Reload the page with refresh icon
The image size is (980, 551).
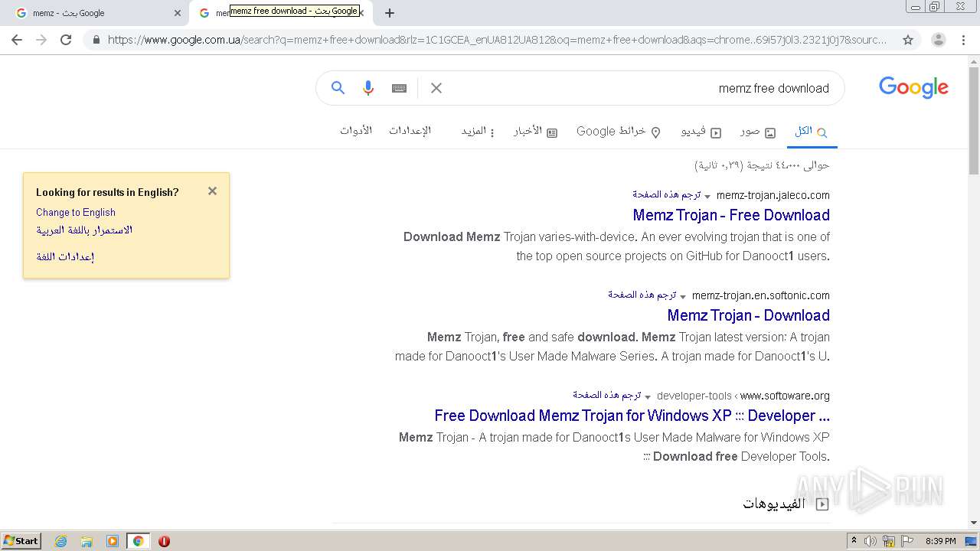pyautogui.click(x=66, y=40)
